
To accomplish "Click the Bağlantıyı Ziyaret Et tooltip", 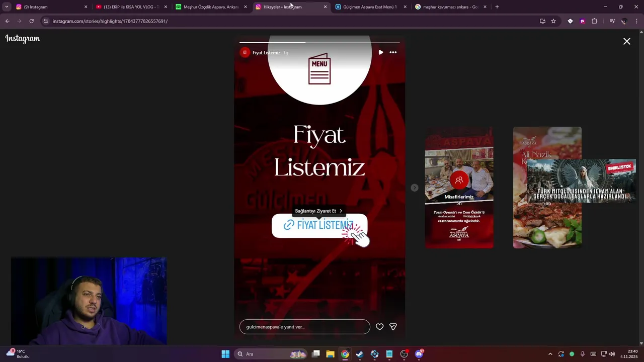I will (x=318, y=211).
